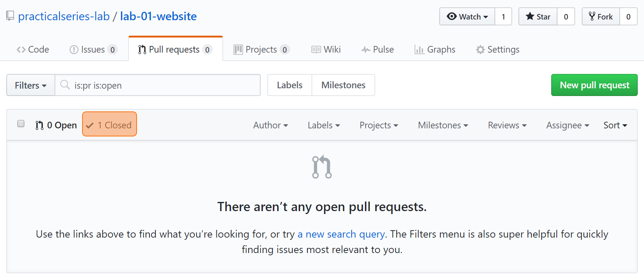This screenshot has height=274, width=644.
Task: Switch to the Code tab
Action: [x=33, y=49]
